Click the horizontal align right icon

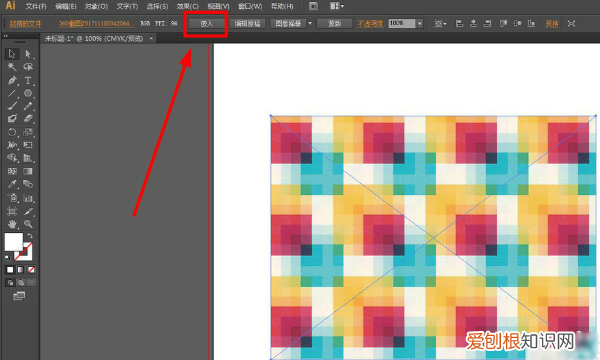pyautogui.click(x=487, y=23)
